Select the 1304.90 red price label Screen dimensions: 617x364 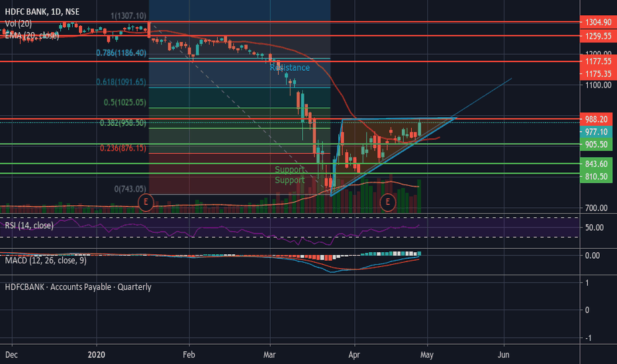click(x=598, y=23)
